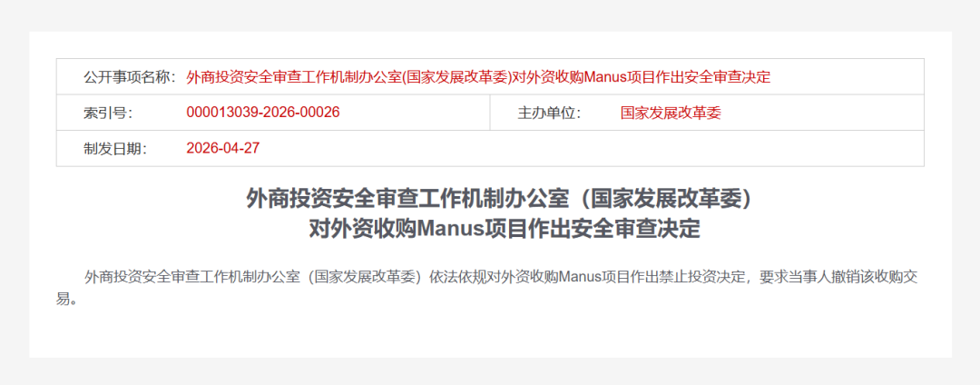Click the red 国家发展改革委 organizer value
This screenshot has height=385, width=980.
(670, 114)
